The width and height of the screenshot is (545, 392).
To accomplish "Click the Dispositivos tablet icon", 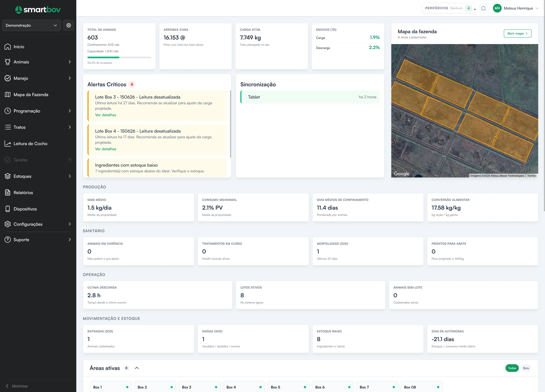I will [x=8, y=209].
